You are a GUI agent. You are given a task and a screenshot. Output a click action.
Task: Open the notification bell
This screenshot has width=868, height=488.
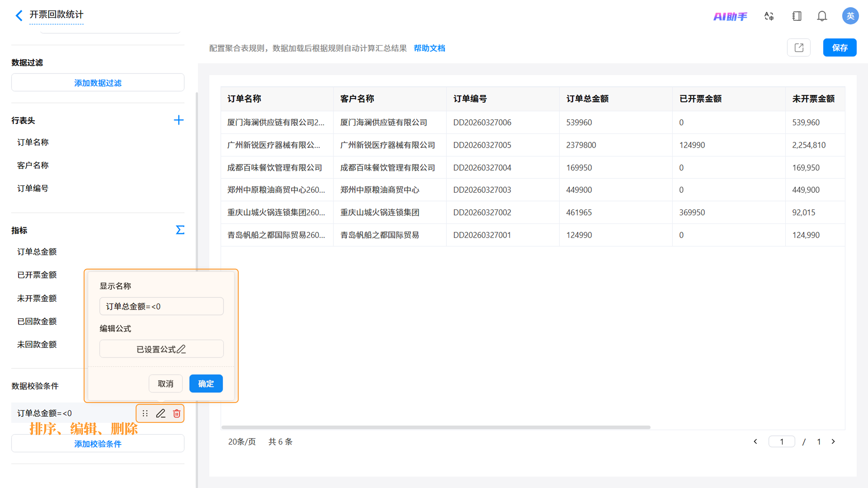click(822, 16)
